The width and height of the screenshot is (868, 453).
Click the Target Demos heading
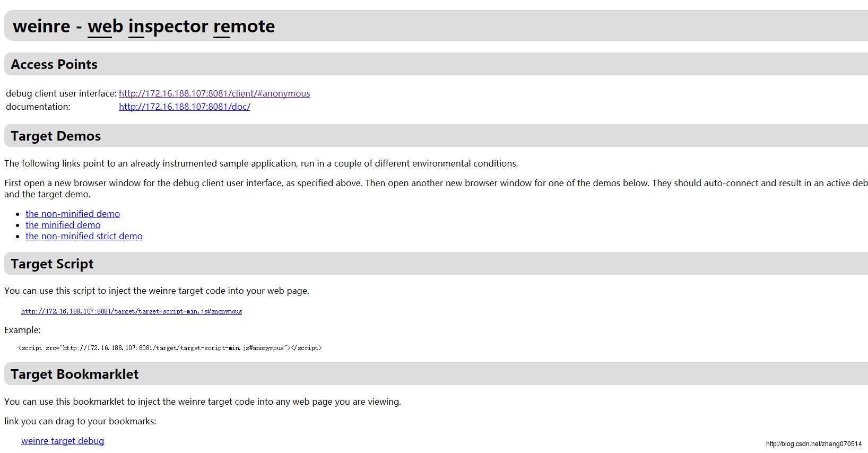point(56,136)
